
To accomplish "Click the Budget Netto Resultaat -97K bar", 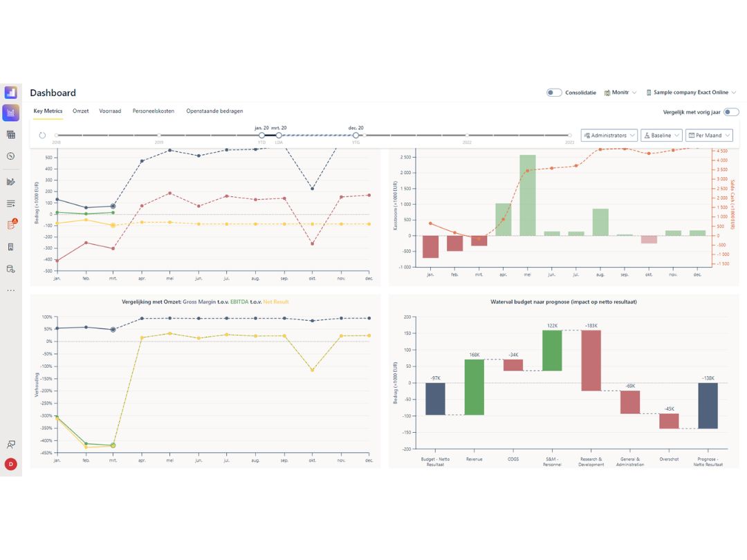I will (435, 399).
